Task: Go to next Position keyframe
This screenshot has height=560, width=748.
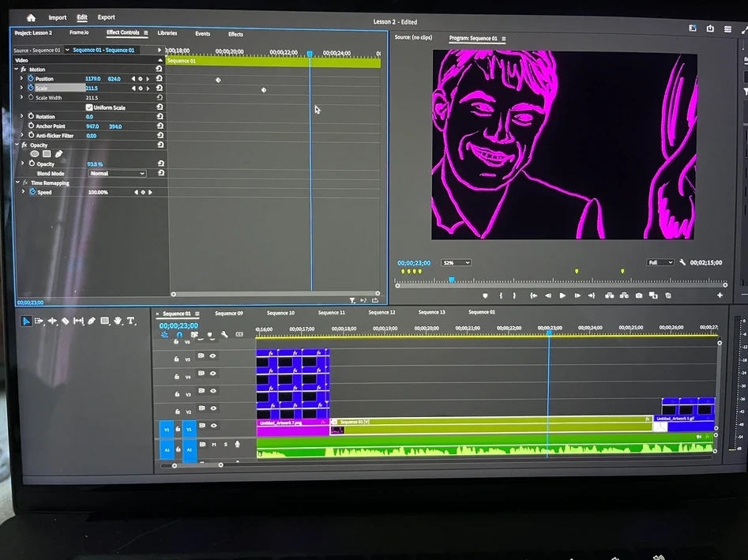Action: click(x=148, y=79)
